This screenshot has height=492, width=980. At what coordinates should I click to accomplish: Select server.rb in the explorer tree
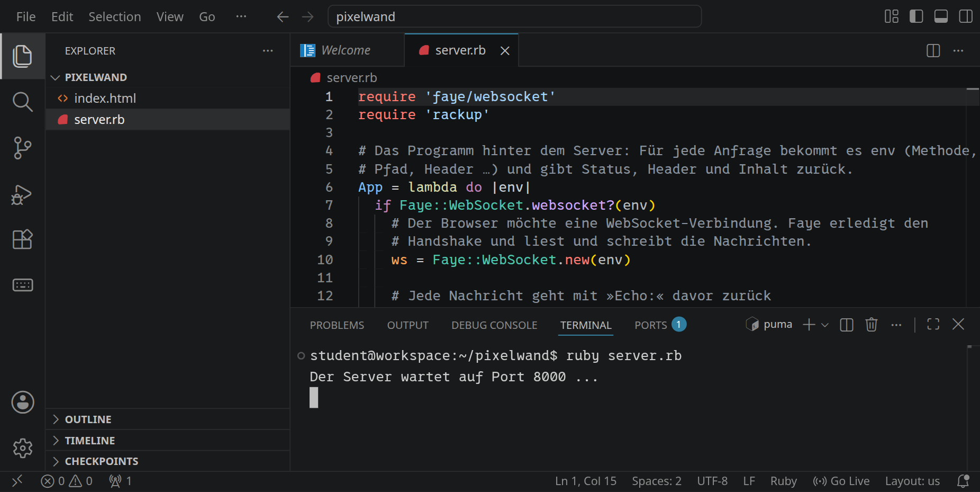168,120
